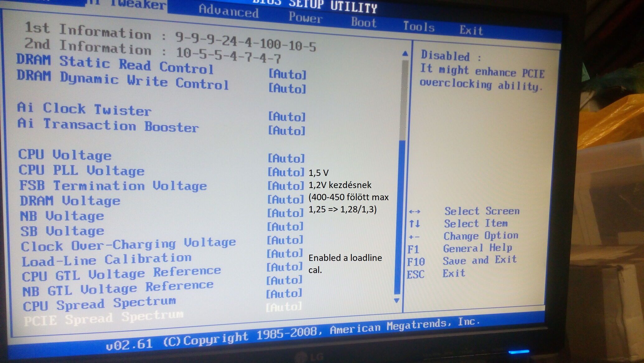
Task: Click the scrollbar down arrow
Action: [397, 301]
